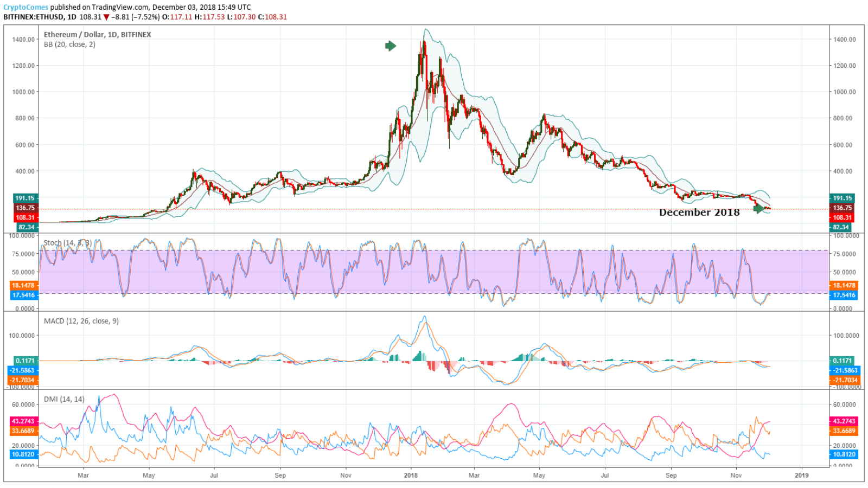Click the red 108.31 label on right axis
Image resolution: width=868 pixels, height=488 pixels.
click(x=842, y=217)
